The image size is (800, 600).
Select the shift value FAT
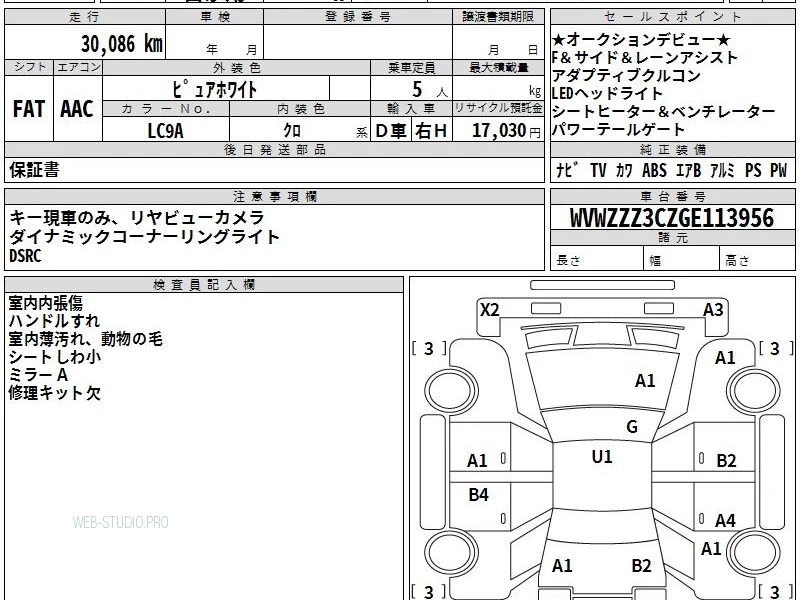(x=29, y=109)
